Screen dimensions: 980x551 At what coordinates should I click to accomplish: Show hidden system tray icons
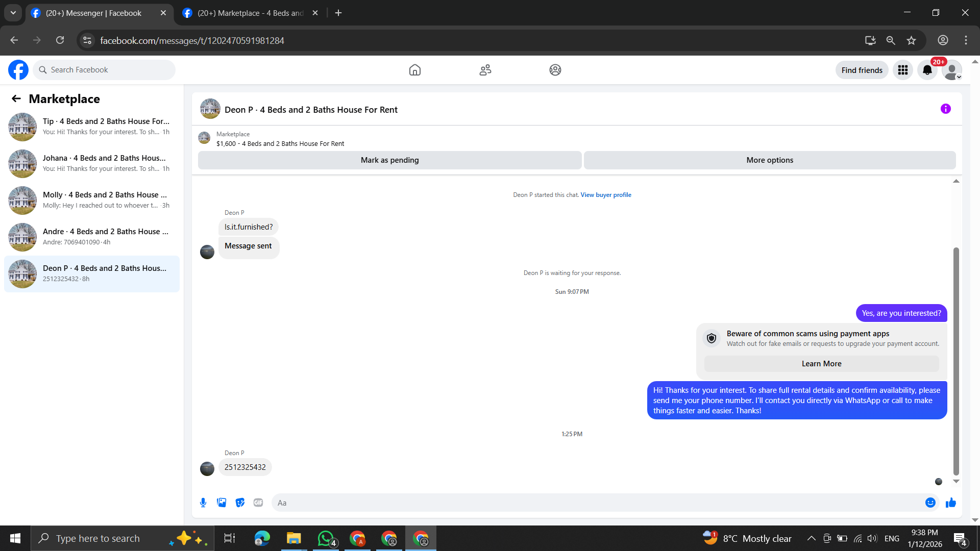coord(811,538)
